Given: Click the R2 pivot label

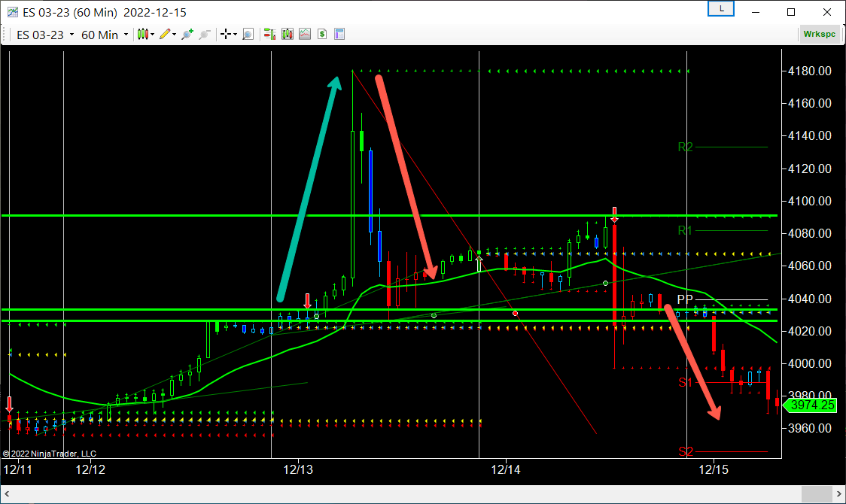Looking at the screenshot, I should (685, 147).
